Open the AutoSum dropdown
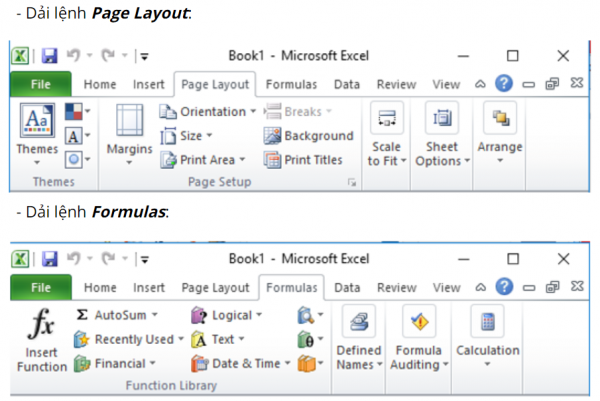600x401 pixels. 116,315
